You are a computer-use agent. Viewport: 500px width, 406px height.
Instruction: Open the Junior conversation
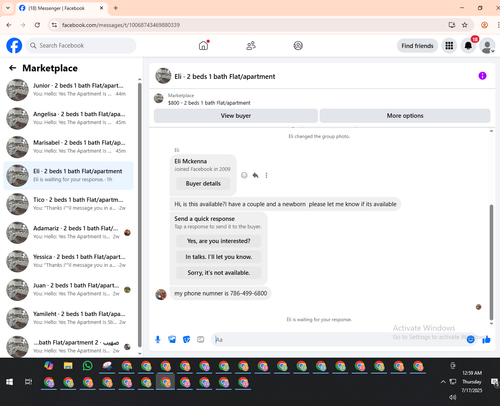tap(68, 90)
